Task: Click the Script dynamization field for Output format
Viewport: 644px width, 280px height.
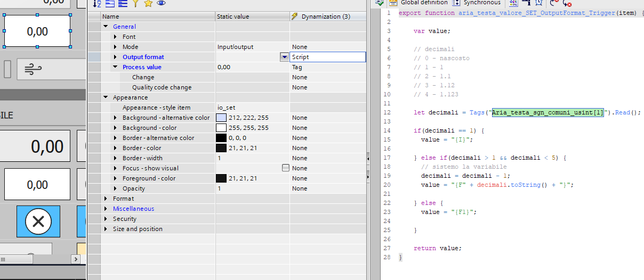Action: pos(328,57)
